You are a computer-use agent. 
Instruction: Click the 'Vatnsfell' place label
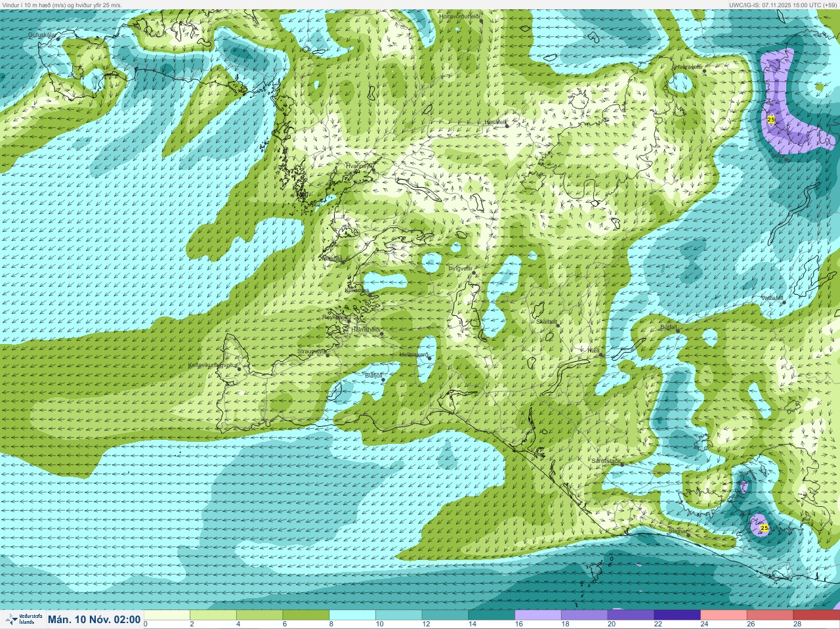click(x=772, y=298)
